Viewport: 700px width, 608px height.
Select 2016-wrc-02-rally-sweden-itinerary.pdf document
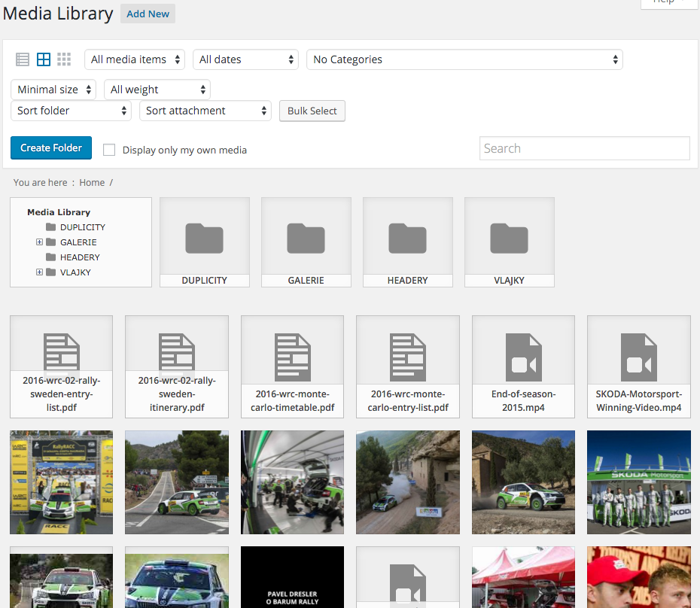[177, 367]
